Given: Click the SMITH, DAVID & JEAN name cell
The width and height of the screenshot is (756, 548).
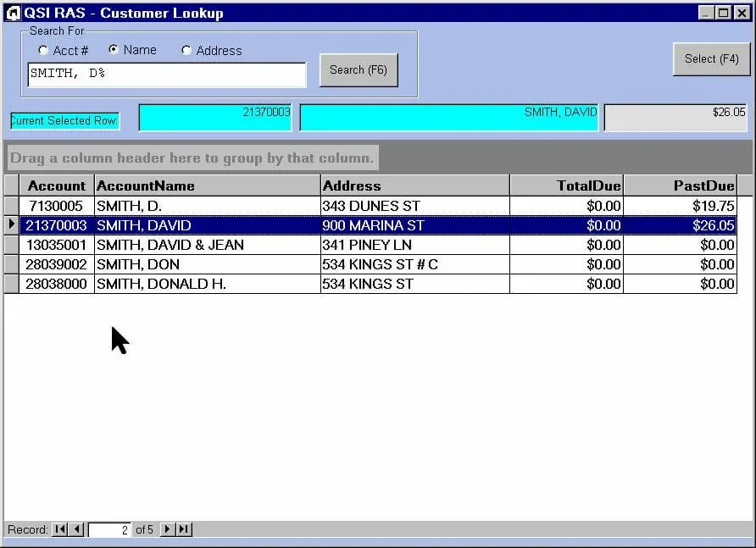Looking at the screenshot, I should (208, 245).
